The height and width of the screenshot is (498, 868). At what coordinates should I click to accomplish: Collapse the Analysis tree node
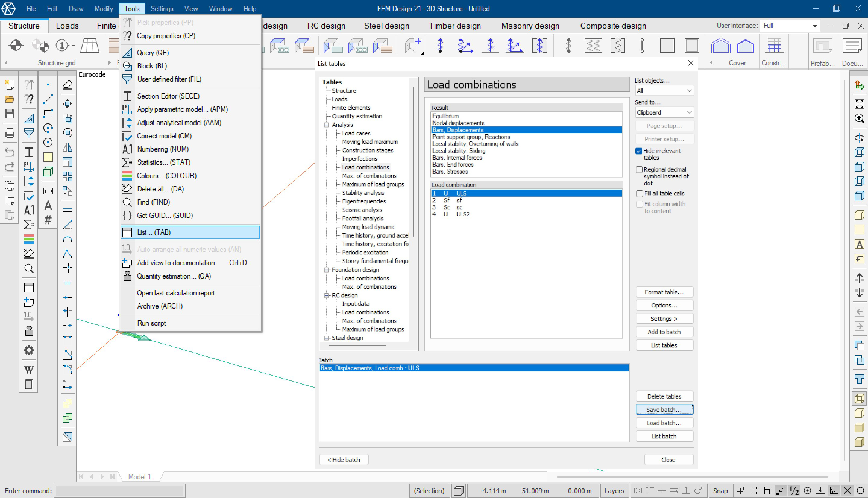326,125
